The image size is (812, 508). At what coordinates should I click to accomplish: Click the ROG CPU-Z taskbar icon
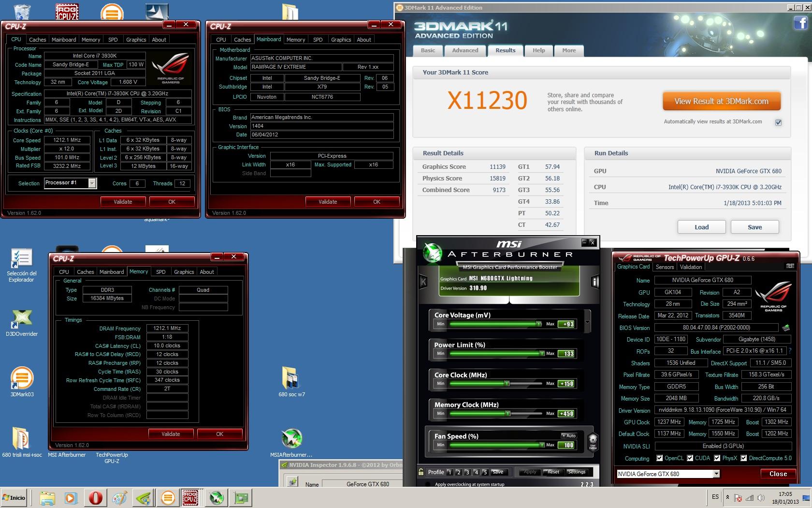pos(190,497)
